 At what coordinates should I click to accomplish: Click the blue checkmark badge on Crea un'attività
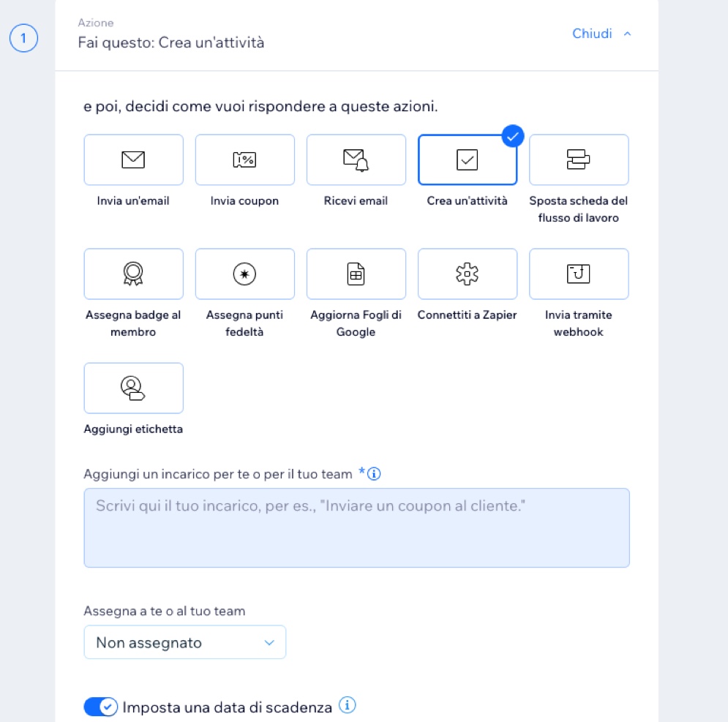(x=513, y=136)
